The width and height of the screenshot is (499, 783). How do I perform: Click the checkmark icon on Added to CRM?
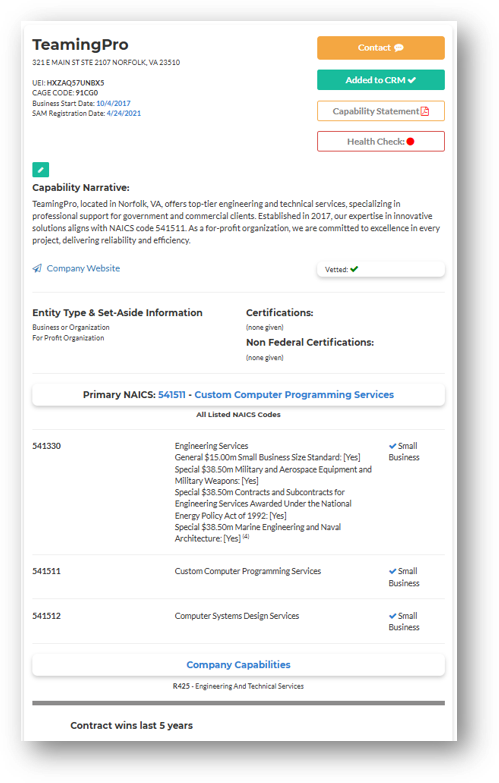[412, 80]
